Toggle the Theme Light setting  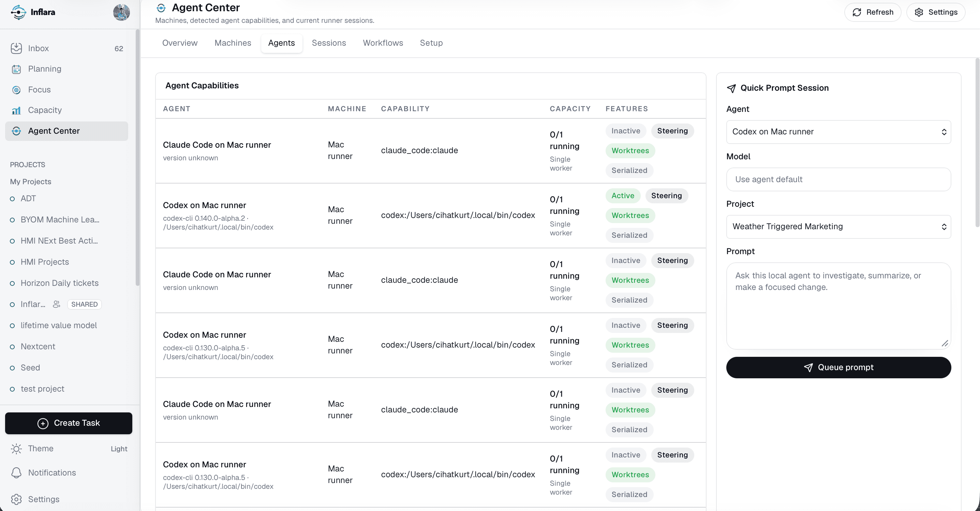click(69, 449)
